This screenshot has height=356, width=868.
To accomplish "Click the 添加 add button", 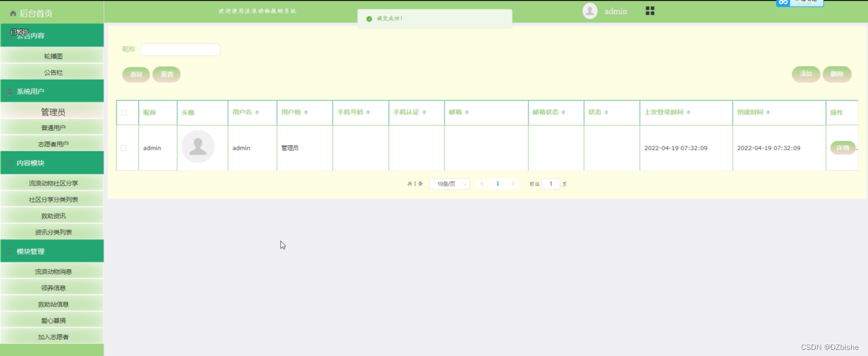I will coord(806,74).
